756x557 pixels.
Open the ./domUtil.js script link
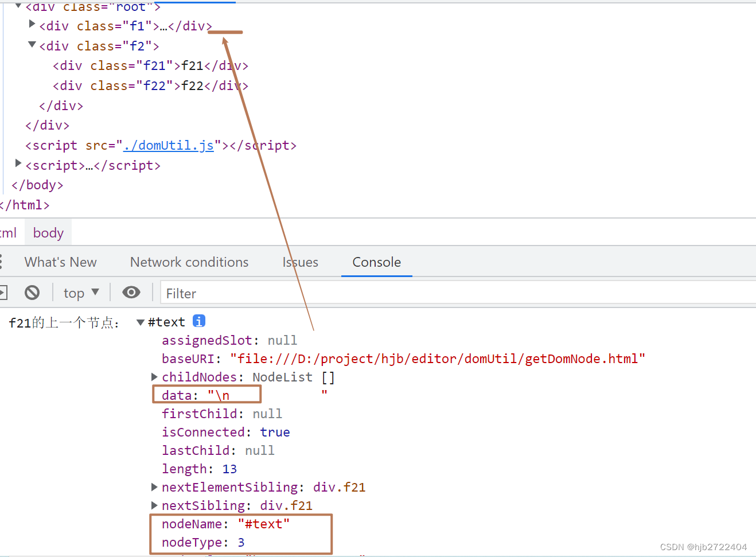point(169,146)
